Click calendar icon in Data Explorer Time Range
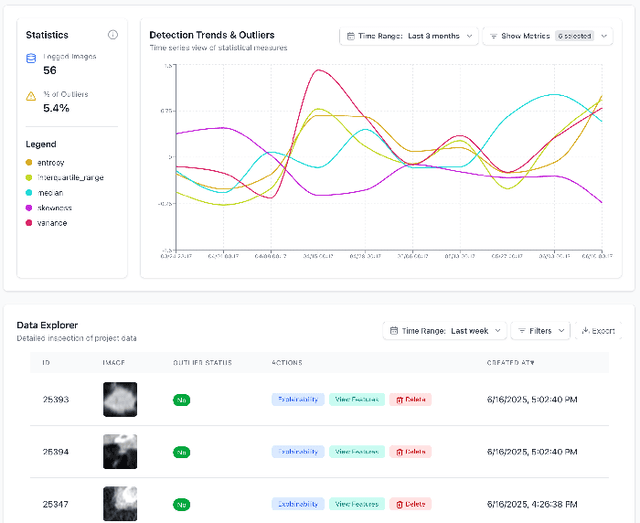Screen dimensions: 640x523 point(395,330)
